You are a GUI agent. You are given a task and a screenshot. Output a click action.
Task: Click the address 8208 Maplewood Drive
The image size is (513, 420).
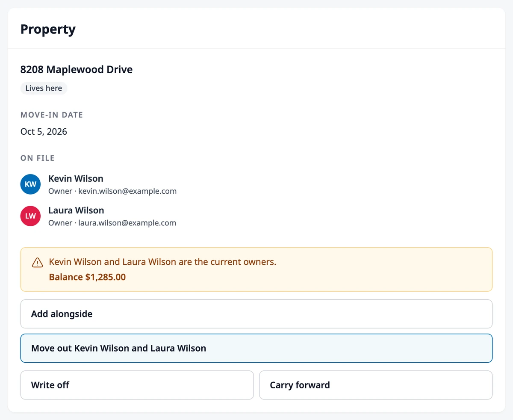tap(77, 69)
